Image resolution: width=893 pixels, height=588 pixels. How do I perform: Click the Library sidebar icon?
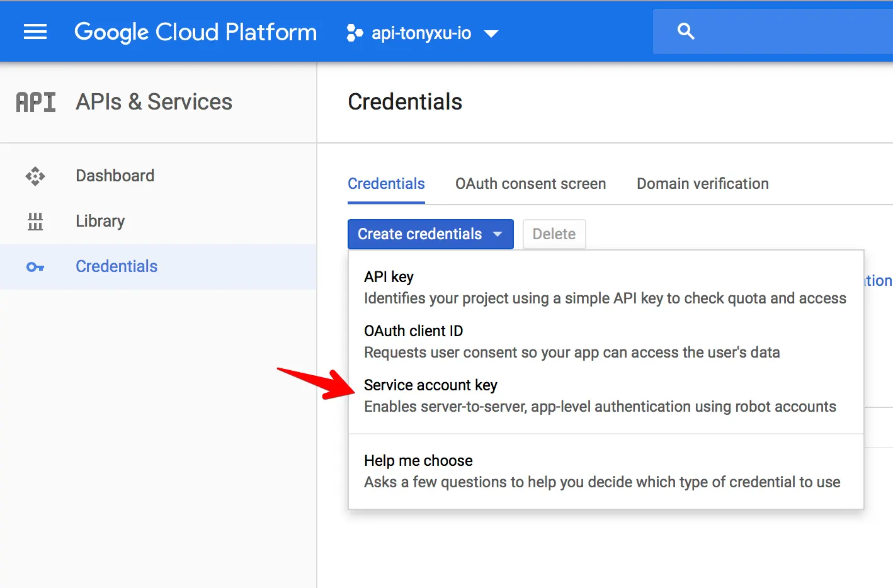(x=35, y=222)
